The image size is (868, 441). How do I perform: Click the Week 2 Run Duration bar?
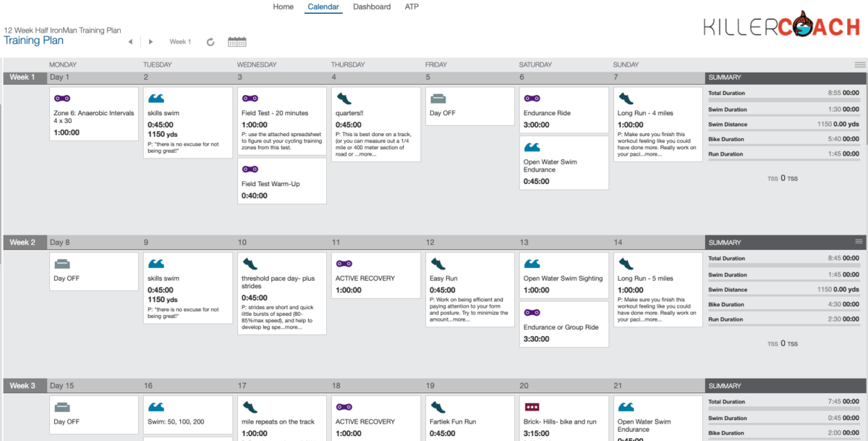[x=783, y=325]
